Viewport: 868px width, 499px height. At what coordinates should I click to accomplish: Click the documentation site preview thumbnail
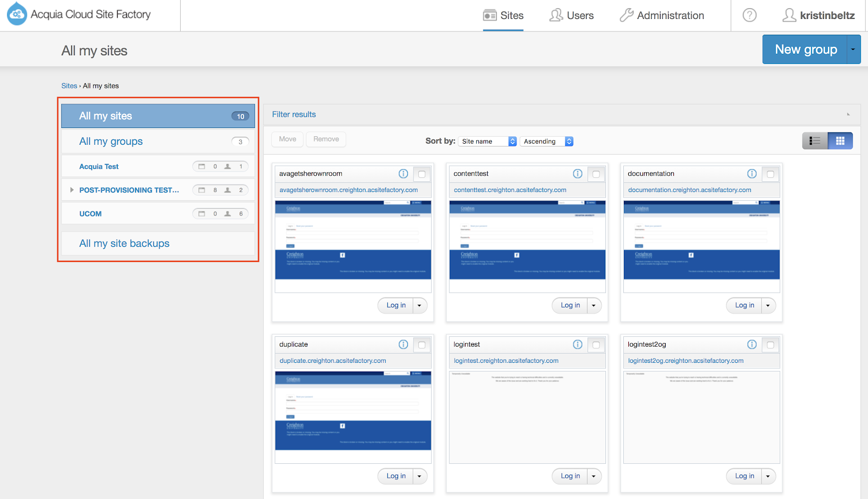pyautogui.click(x=701, y=247)
